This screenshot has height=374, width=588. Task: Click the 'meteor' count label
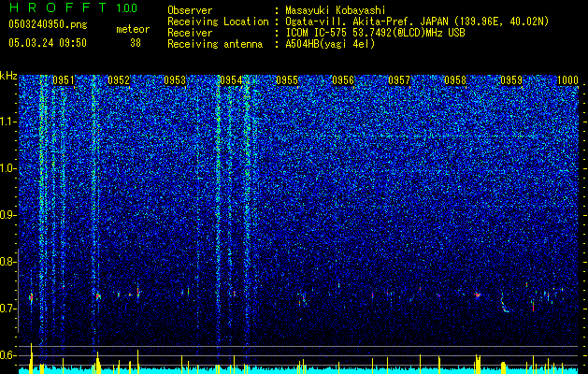pos(133,29)
